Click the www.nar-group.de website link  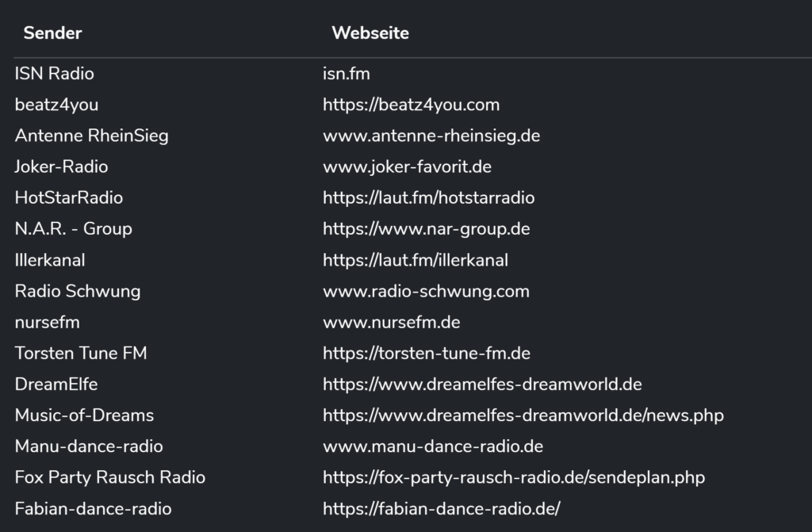pos(426,229)
